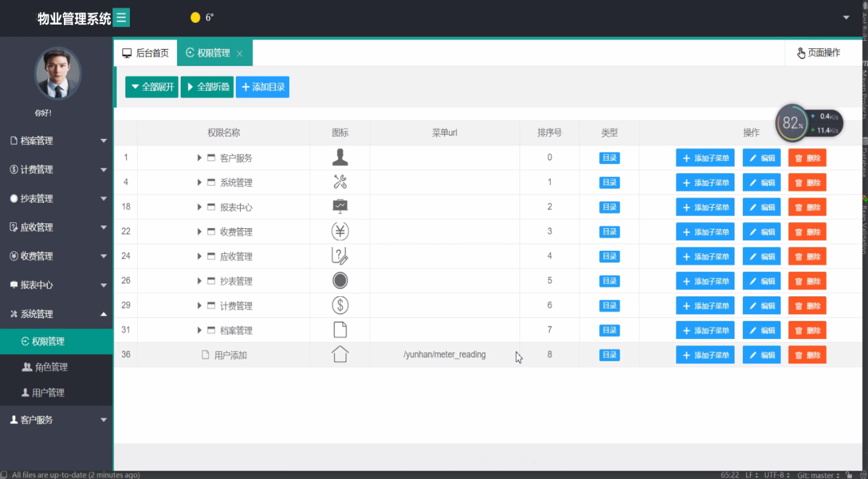Collapse 系统管理 sidebar menu

56,314
